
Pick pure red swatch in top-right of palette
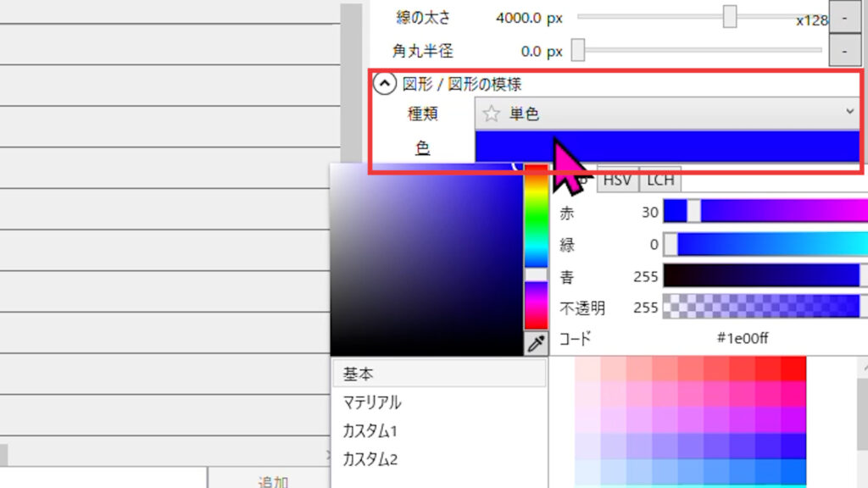pos(793,369)
